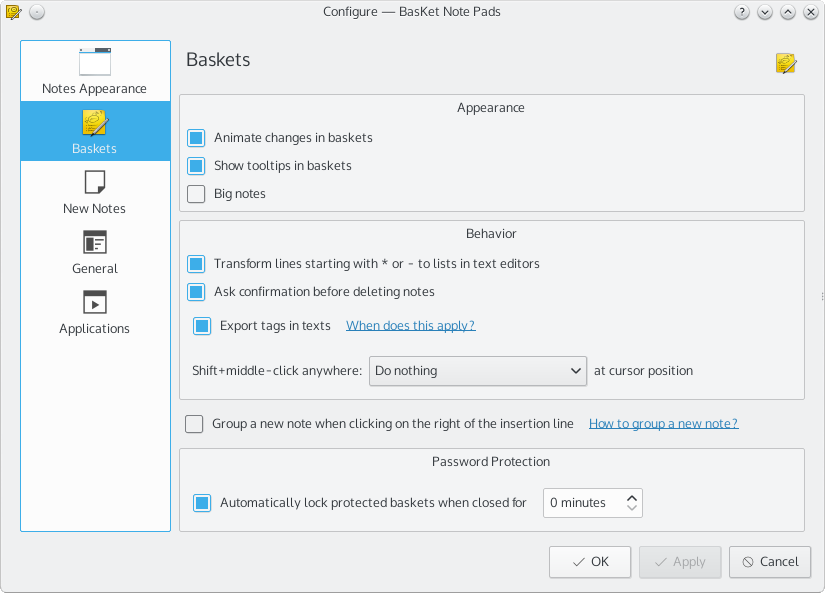Click the title bar help question-mark button
The width and height of the screenshot is (825, 593).
coord(741,12)
